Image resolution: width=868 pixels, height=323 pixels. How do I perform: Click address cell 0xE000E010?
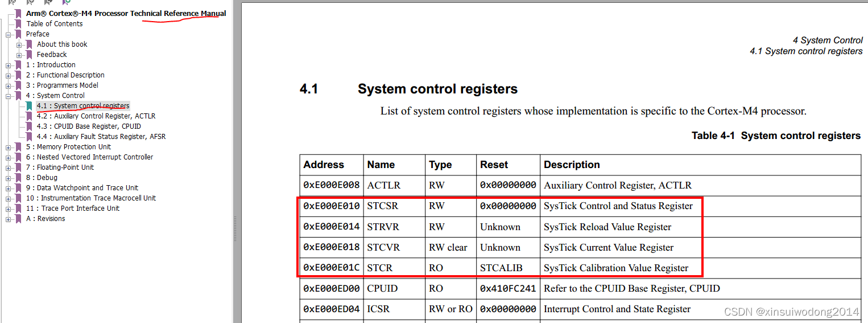[332, 206]
